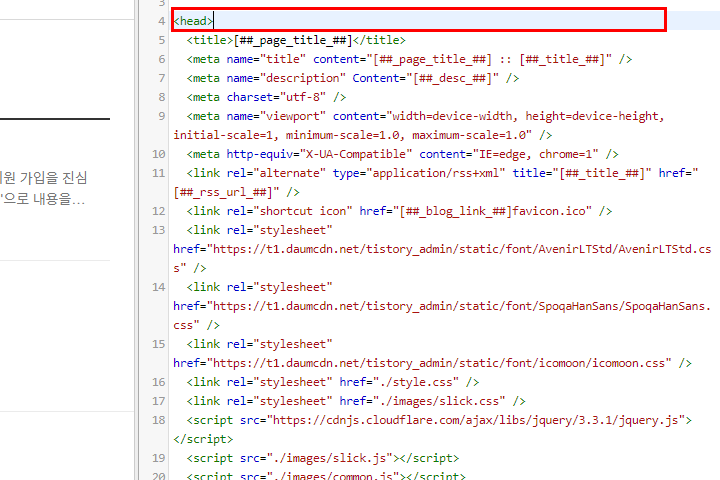Click the shortcut icon favicon.ico line
The image size is (720, 480).
[399, 211]
